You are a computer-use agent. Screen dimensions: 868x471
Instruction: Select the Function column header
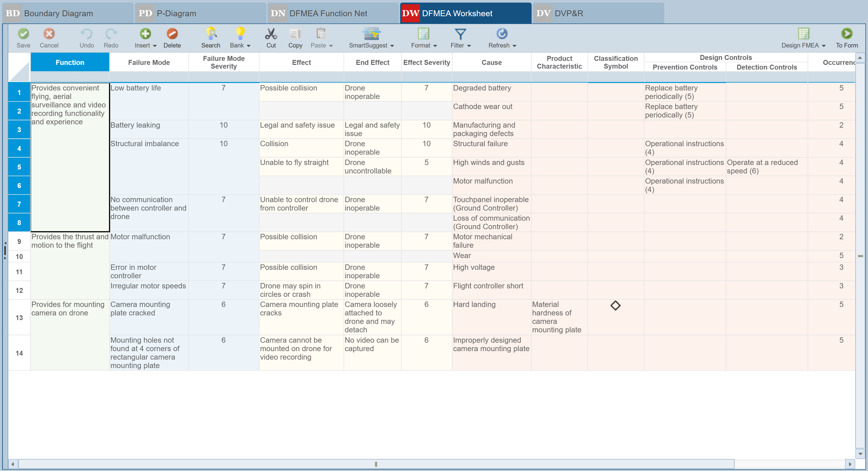pos(70,62)
